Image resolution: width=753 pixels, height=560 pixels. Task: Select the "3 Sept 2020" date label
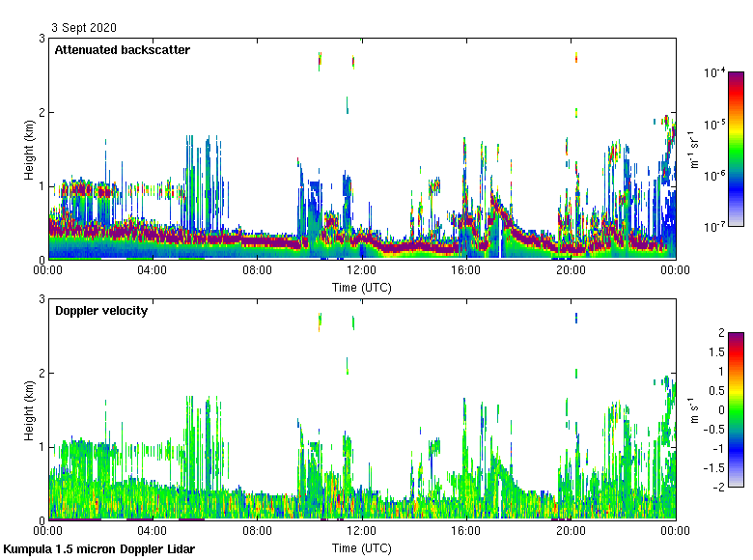(83, 27)
